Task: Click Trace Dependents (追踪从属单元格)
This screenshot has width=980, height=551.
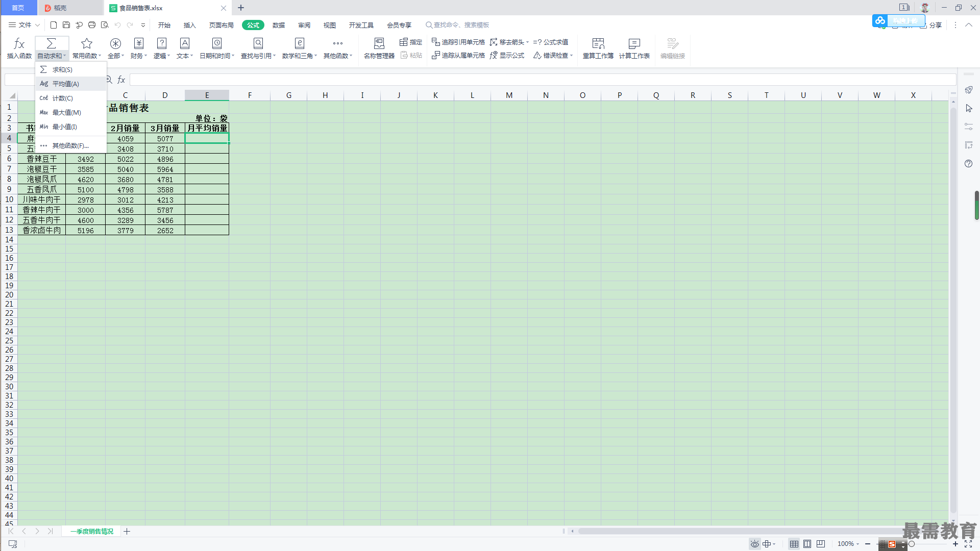Action: click(x=458, y=55)
